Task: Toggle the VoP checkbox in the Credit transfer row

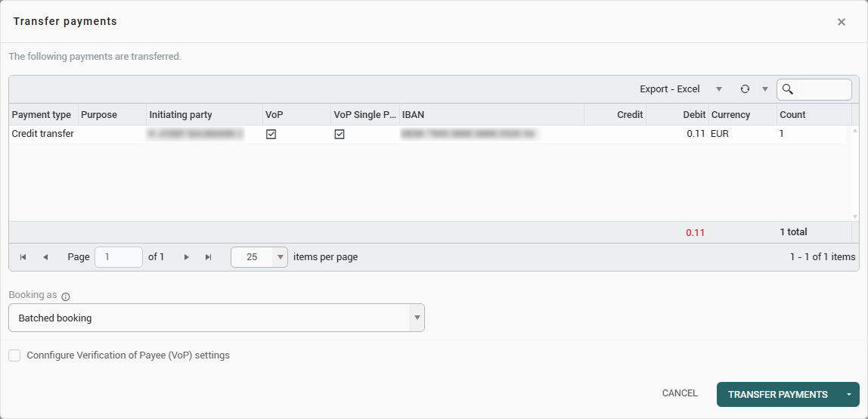Action: pos(271,134)
